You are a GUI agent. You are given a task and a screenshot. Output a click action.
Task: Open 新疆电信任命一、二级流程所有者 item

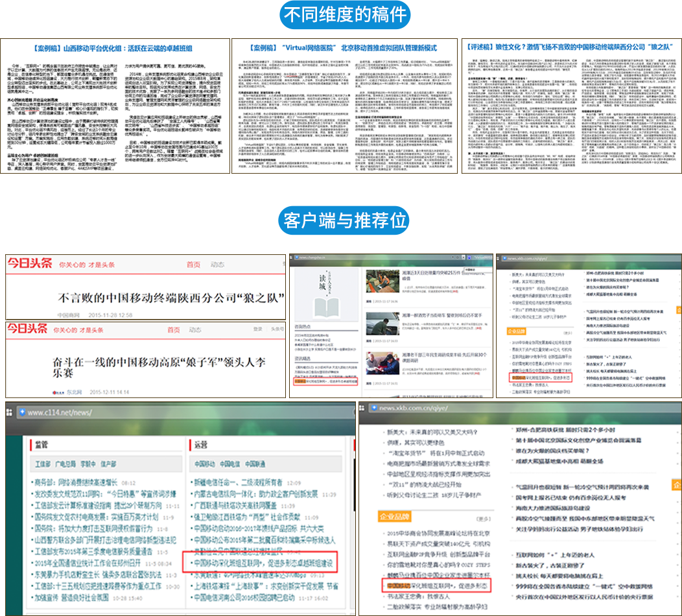coord(239,482)
